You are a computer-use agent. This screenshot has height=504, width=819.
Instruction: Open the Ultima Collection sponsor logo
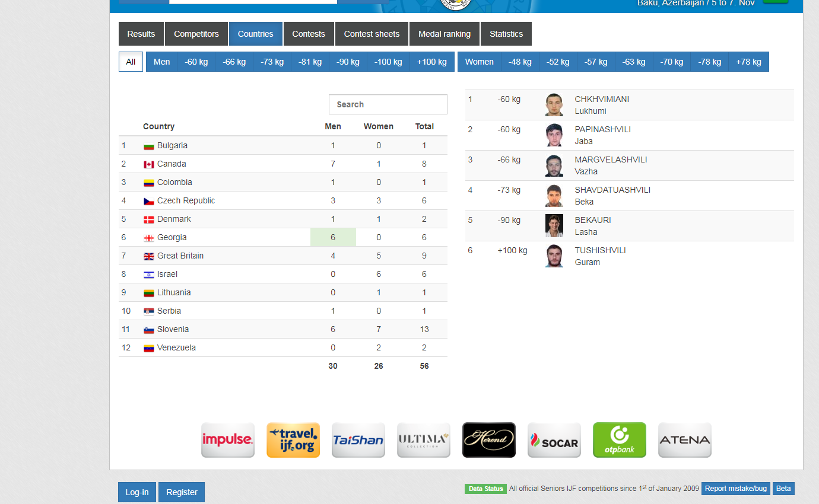click(x=424, y=440)
